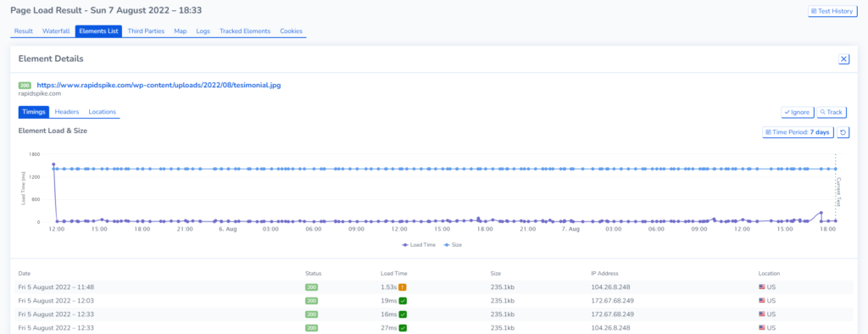Click the Load Time column header
Image resolution: width=868 pixels, height=334 pixels.
tap(394, 274)
